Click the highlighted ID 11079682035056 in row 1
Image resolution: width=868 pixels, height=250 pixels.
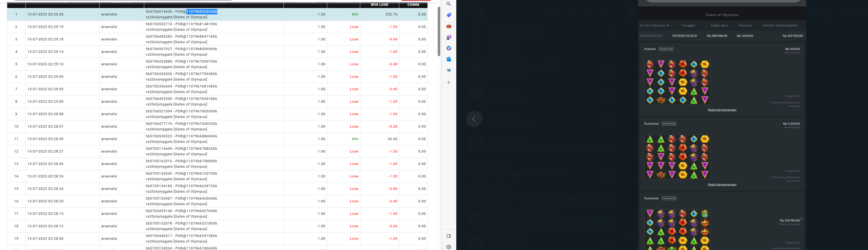coord(202,11)
